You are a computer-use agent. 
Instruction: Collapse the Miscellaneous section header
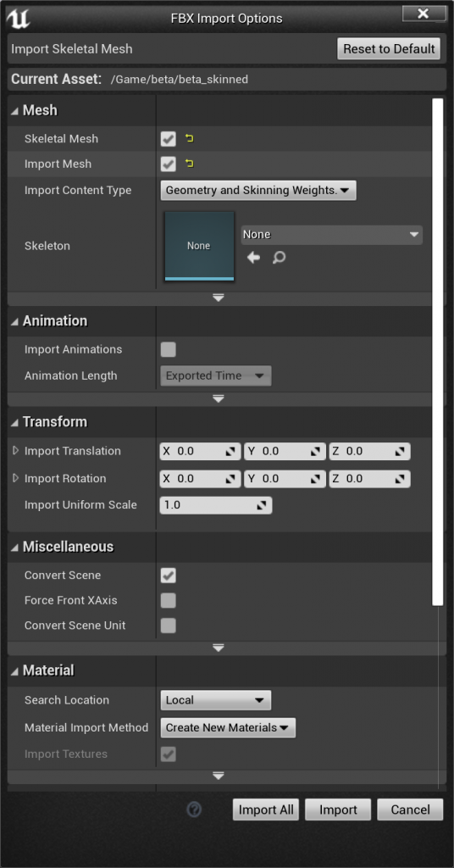pos(62,547)
